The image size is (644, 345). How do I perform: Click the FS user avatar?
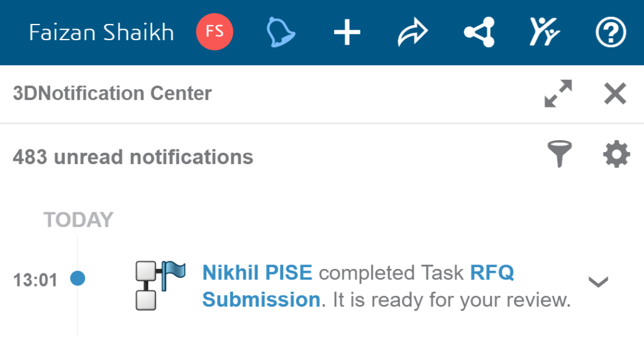[214, 31]
